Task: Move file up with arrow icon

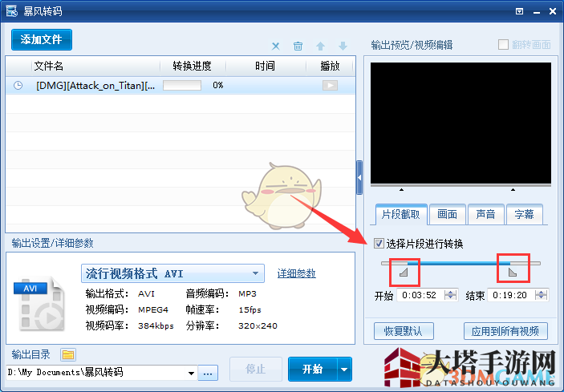Action: point(321,46)
